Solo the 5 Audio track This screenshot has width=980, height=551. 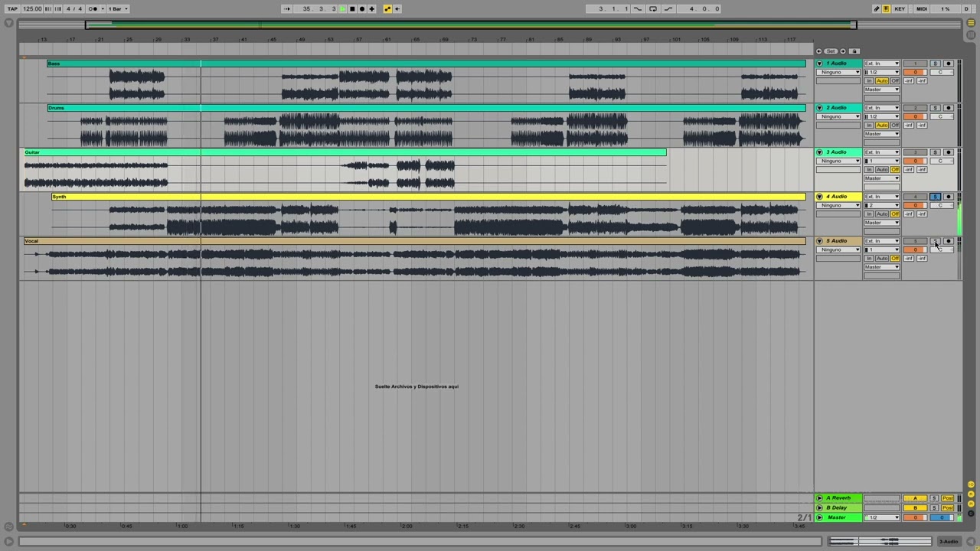tap(935, 241)
